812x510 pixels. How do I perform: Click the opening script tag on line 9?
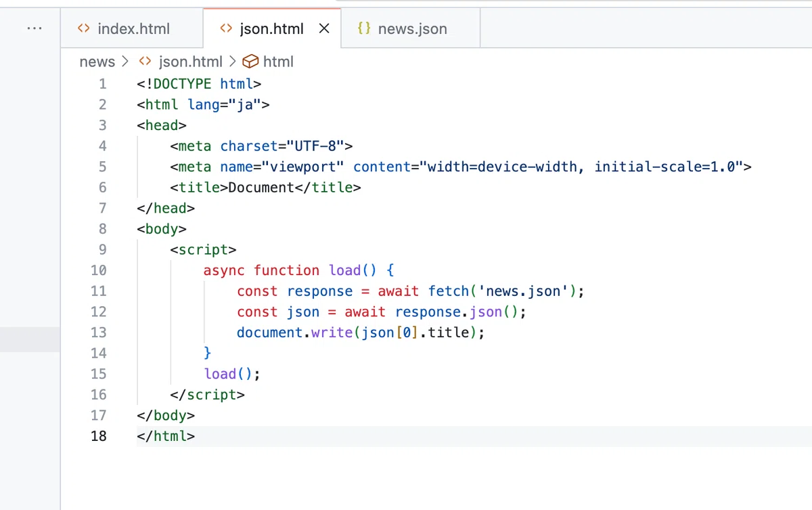click(203, 249)
